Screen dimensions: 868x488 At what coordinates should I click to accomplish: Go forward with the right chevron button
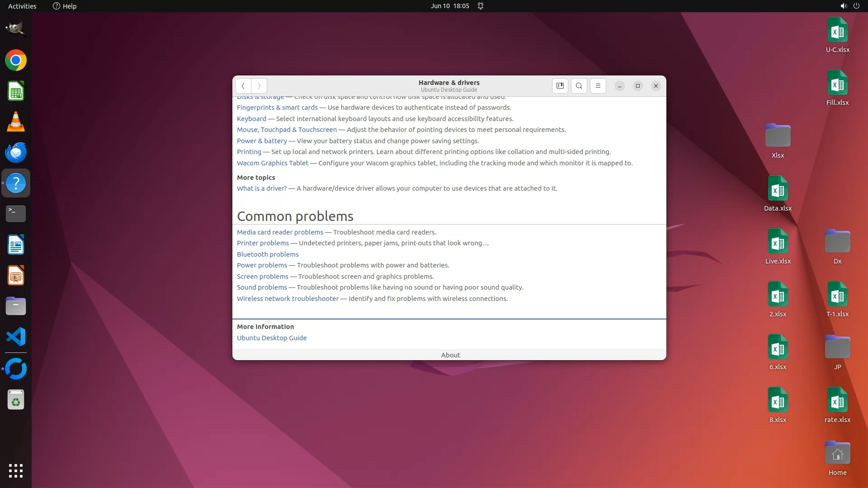click(259, 86)
